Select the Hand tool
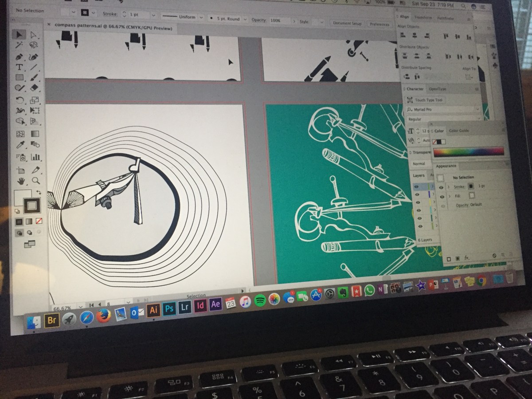The image size is (532, 399). 21,181
